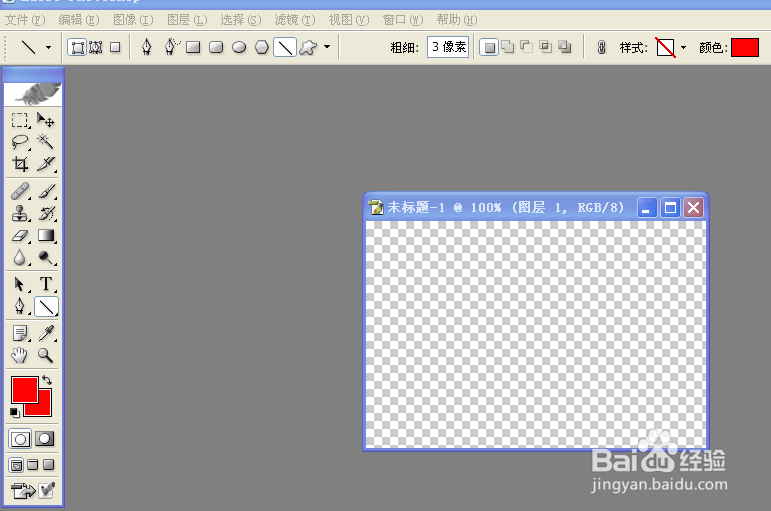This screenshot has height=511, width=771.
Task: Reset default foreground and background colors
Action: 15,412
